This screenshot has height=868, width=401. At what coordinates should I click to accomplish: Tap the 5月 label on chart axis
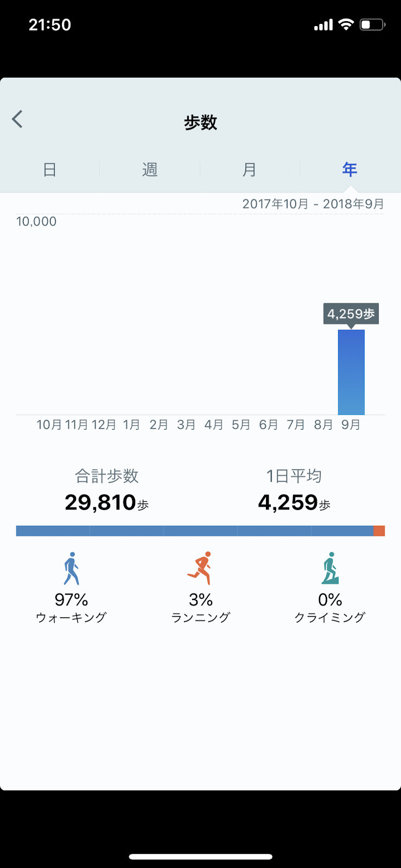(x=241, y=425)
